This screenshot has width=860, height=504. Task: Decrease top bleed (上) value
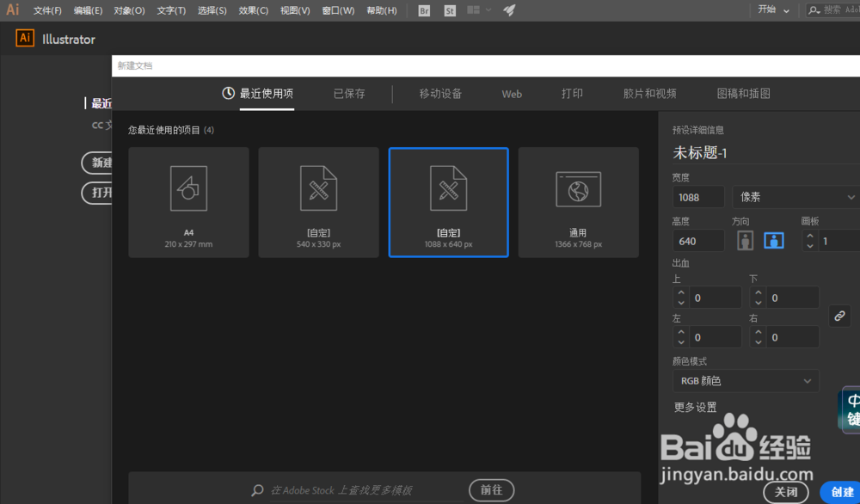coord(681,303)
